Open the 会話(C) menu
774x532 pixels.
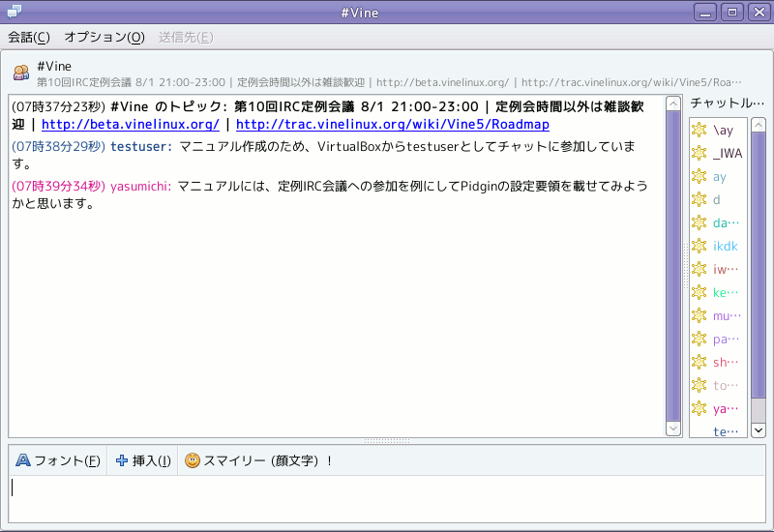[x=29, y=38]
